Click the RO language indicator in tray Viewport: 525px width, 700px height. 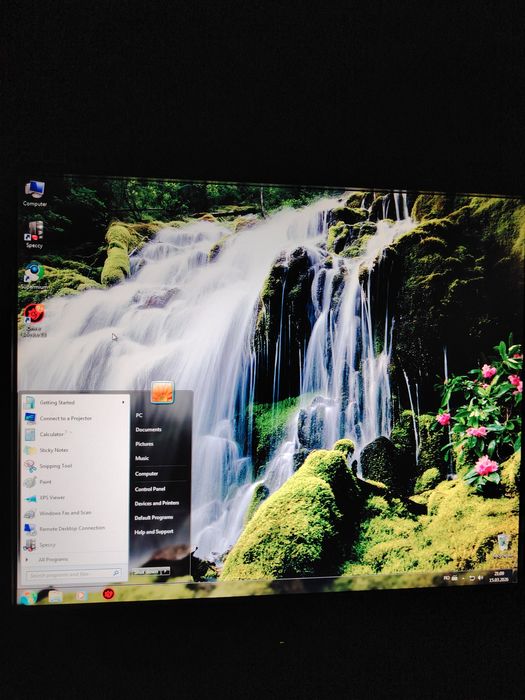446,578
